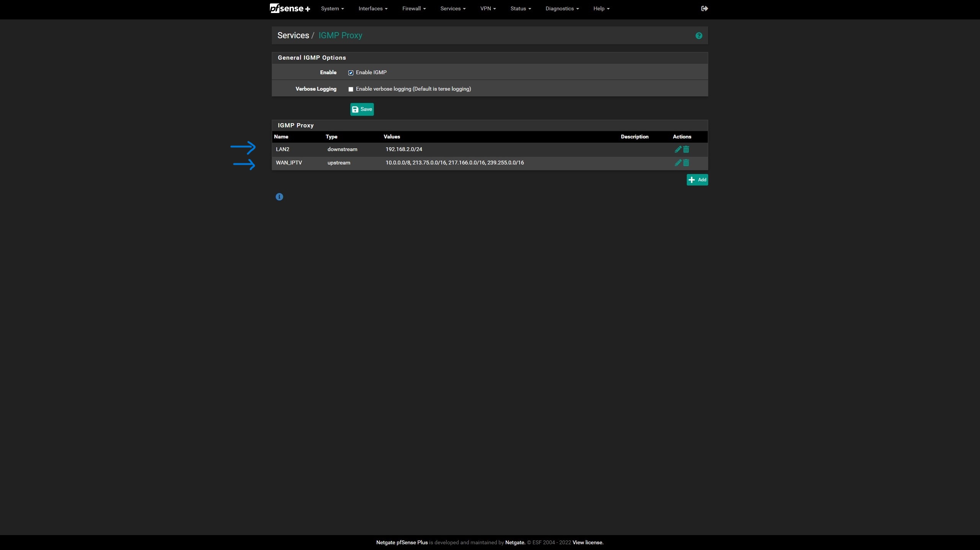Edit the WAN_IPTV entry pencil icon
Image resolution: width=980 pixels, height=550 pixels.
click(678, 163)
